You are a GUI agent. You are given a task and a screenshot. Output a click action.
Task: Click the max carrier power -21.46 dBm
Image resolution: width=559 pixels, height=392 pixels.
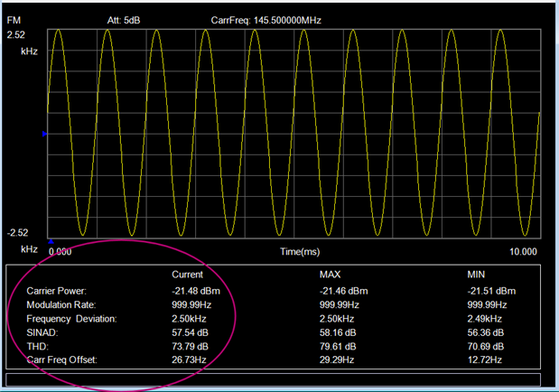pyautogui.click(x=343, y=291)
